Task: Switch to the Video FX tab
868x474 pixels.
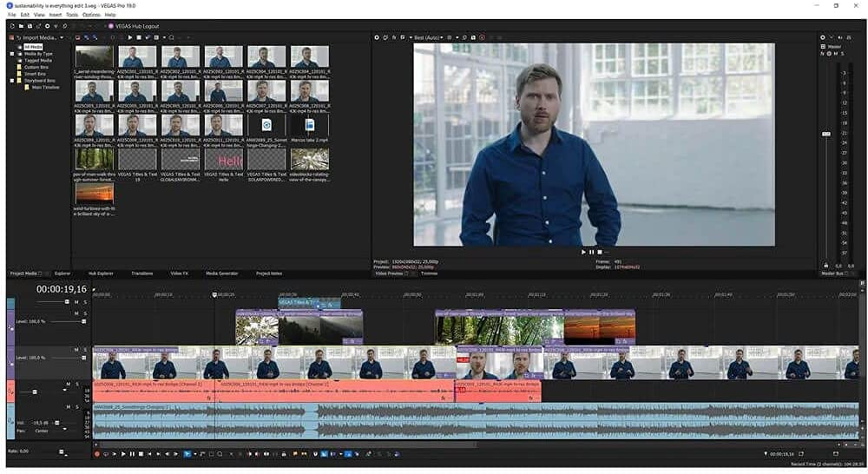Action: pos(179,273)
